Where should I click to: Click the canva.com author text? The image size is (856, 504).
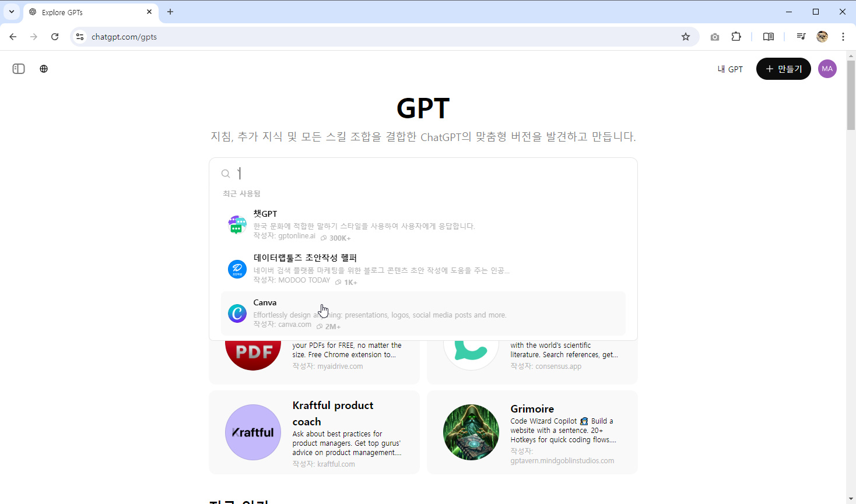[x=294, y=325]
